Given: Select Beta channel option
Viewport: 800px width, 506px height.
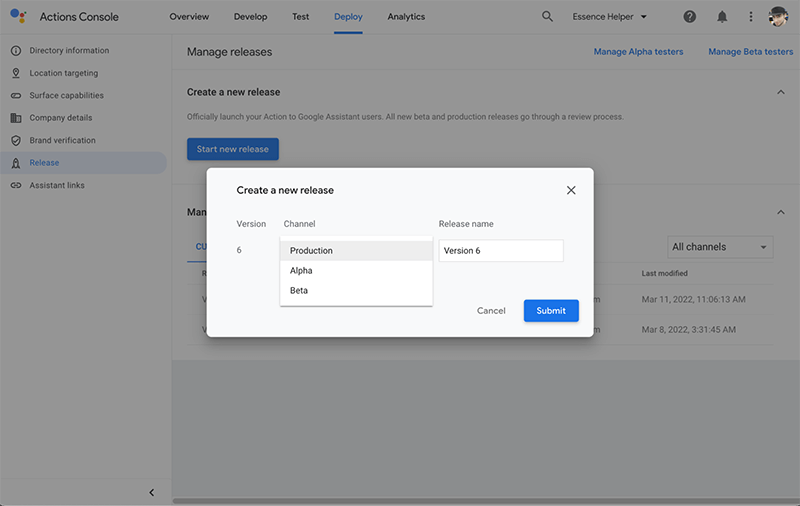Looking at the screenshot, I should tap(356, 290).
